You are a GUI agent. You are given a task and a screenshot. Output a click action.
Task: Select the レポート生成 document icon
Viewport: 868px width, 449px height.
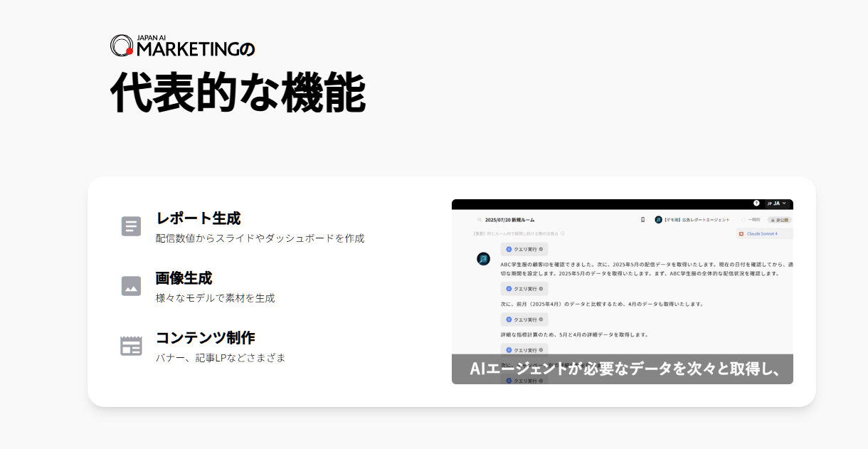click(x=131, y=226)
